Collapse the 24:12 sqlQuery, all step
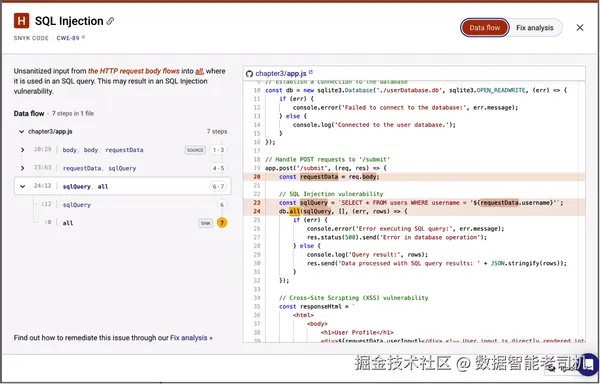 click(x=23, y=187)
